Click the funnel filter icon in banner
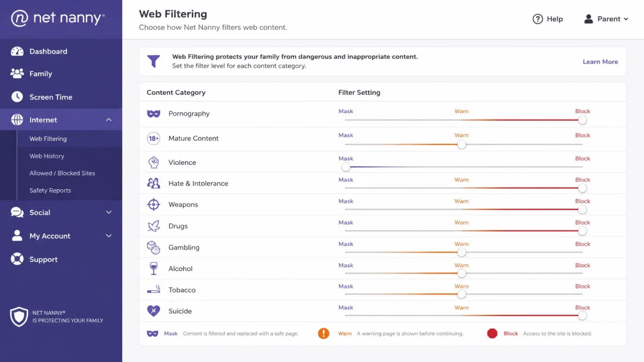This screenshot has height=362, width=644. coord(153,61)
